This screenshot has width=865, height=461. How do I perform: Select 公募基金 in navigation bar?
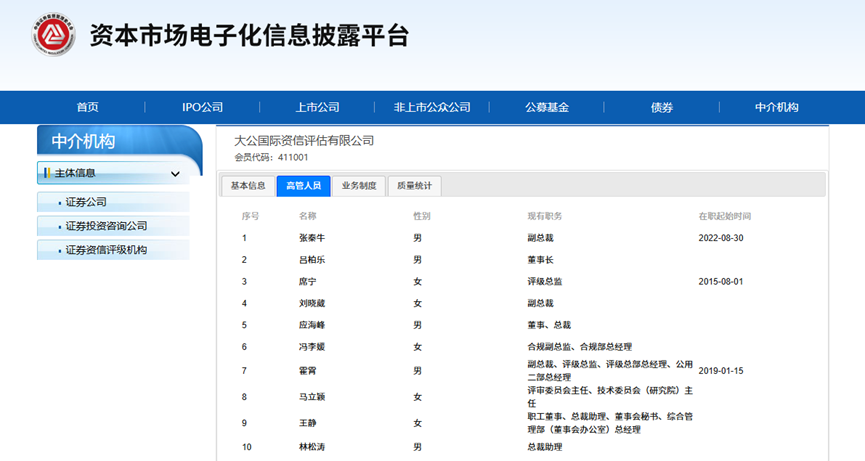click(x=547, y=108)
